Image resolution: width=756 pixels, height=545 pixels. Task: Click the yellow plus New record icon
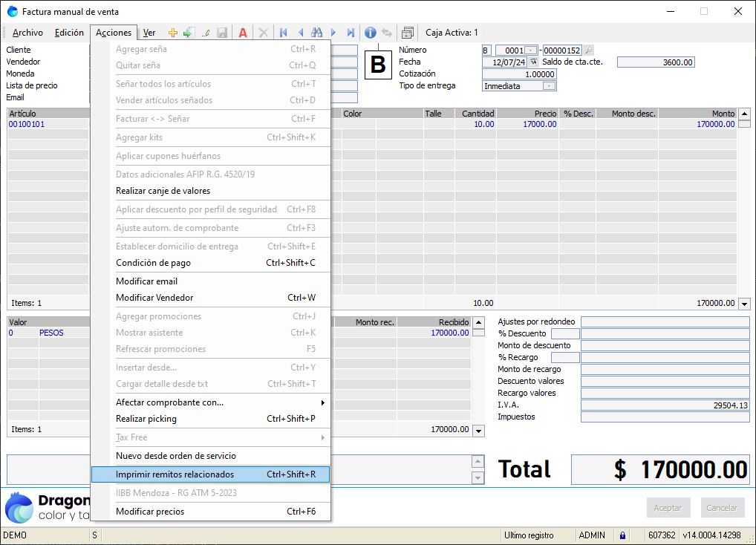click(x=172, y=33)
